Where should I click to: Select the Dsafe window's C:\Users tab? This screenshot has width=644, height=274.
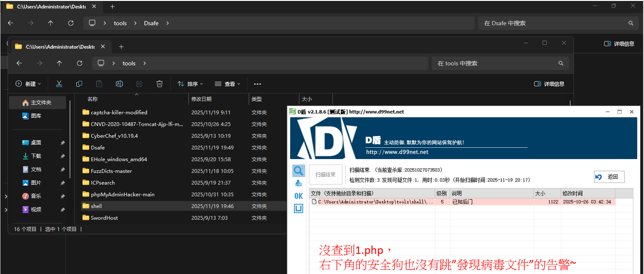[x=51, y=7]
